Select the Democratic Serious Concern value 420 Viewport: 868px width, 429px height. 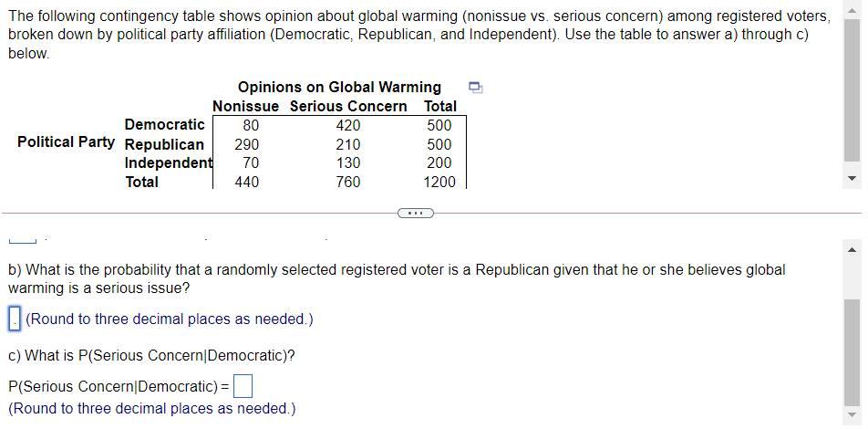pyautogui.click(x=348, y=125)
